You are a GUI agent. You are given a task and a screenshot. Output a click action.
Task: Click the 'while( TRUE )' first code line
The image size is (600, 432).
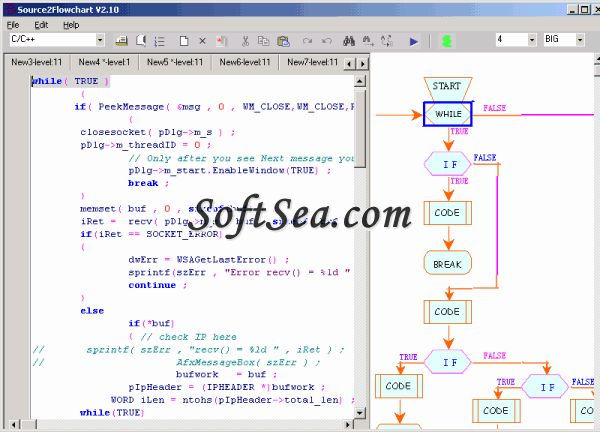pos(70,81)
